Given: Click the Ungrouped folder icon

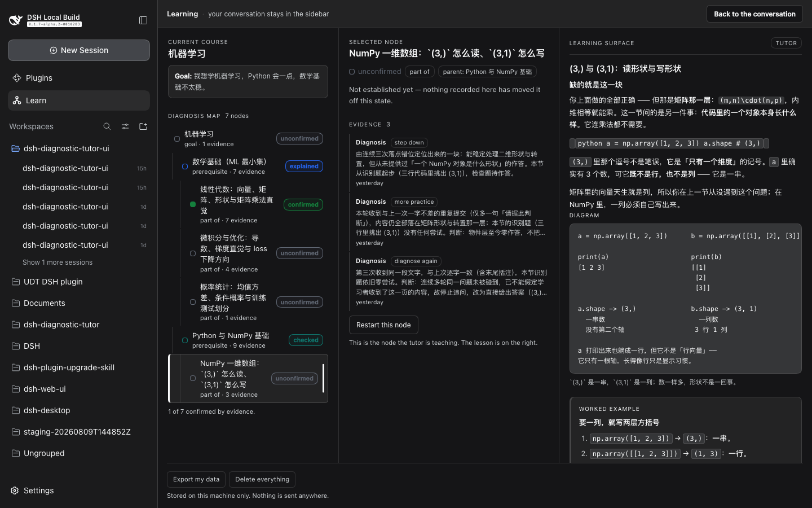Looking at the screenshot, I should pos(16,453).
